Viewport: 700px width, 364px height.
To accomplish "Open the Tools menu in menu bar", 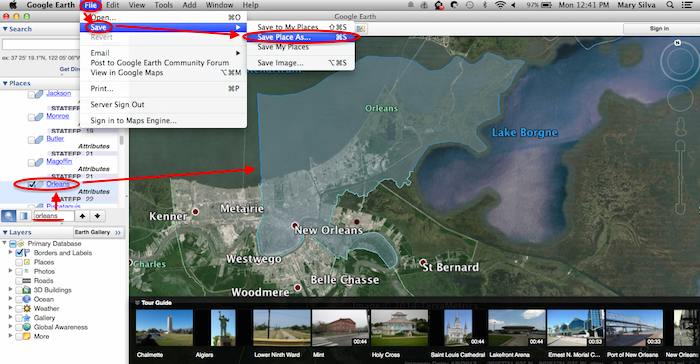I will pos(163,5).
